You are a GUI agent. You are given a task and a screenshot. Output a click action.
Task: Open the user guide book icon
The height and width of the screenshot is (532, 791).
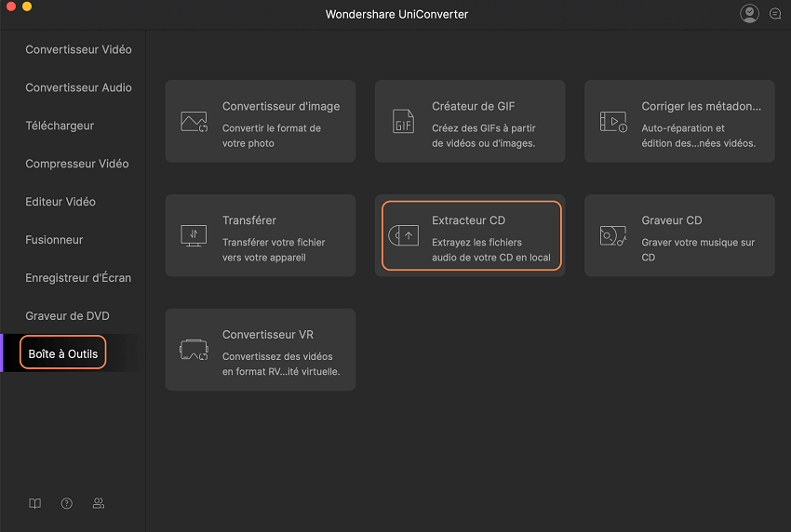(34, 503)
